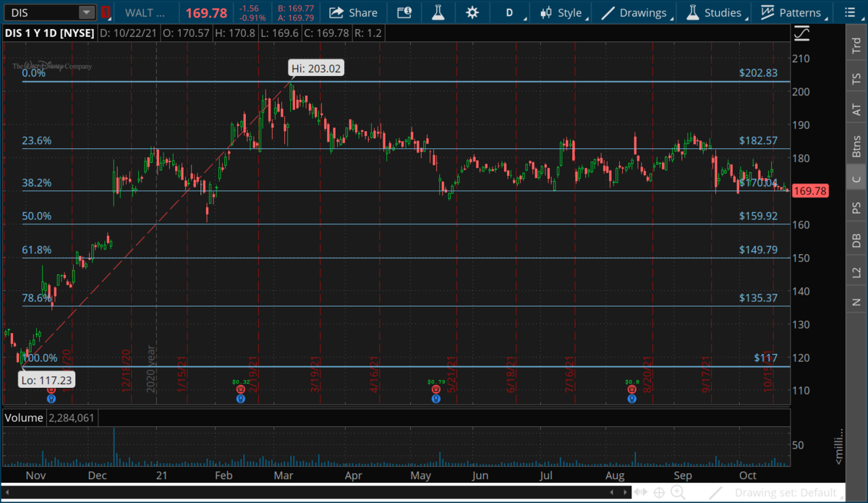Click the February earnings phone icon ($0.32)
The width and height of the screenshot is (868, 503).
pyautogui.click(x=240, y=389)
